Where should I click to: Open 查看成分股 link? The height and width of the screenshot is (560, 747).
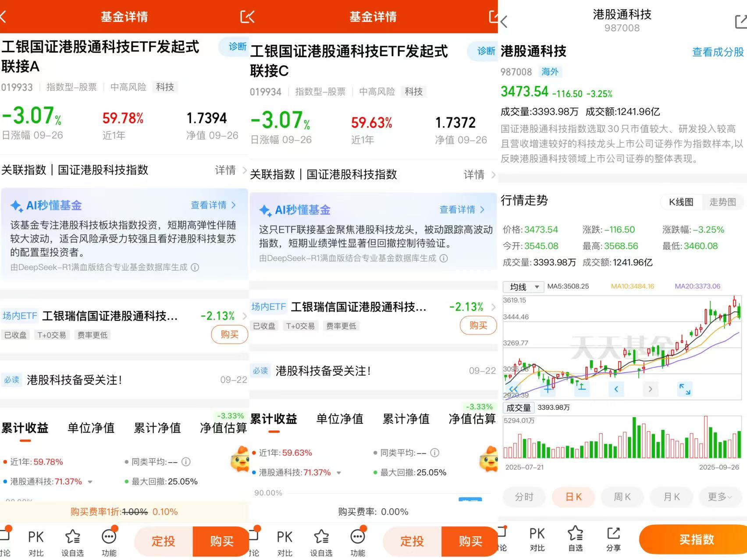pos(718,52)
